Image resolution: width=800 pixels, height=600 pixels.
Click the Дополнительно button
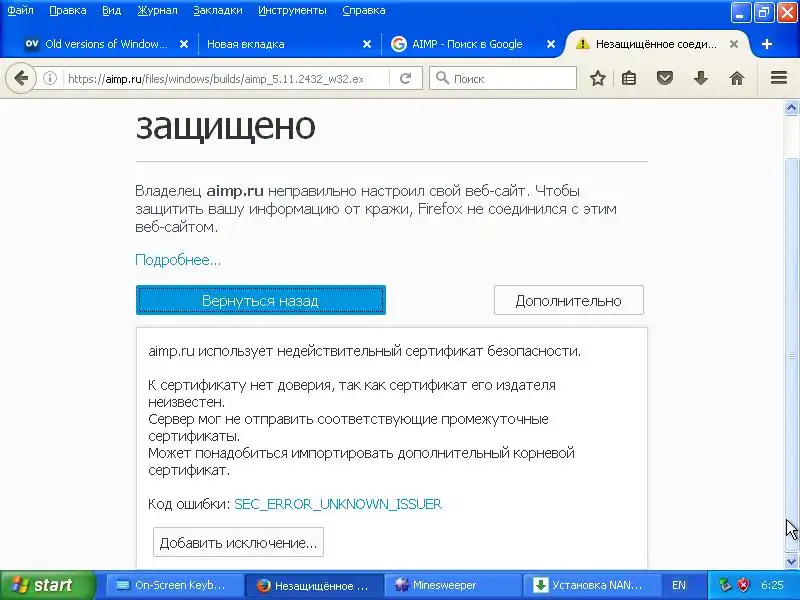click(568, 300)
